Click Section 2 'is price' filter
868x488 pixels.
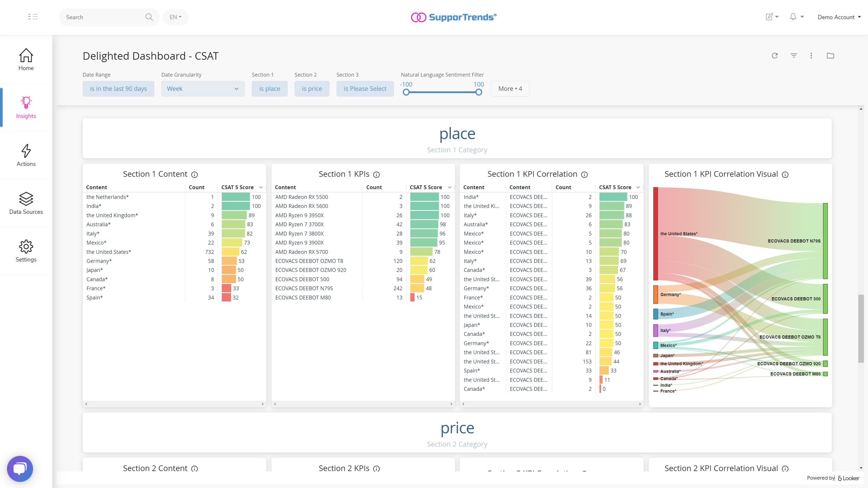312,89
